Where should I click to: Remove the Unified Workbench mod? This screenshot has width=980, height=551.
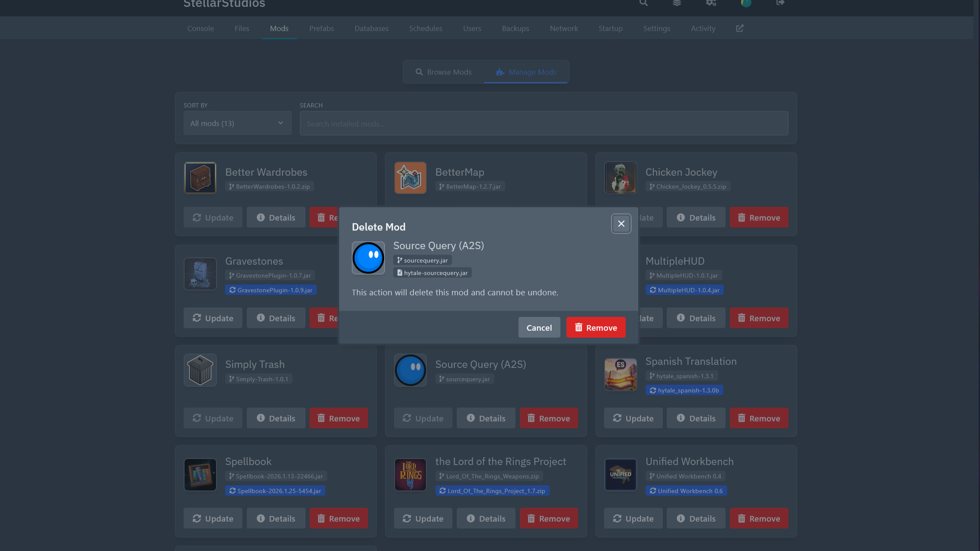pyautogui.click(x=759, y=519)
